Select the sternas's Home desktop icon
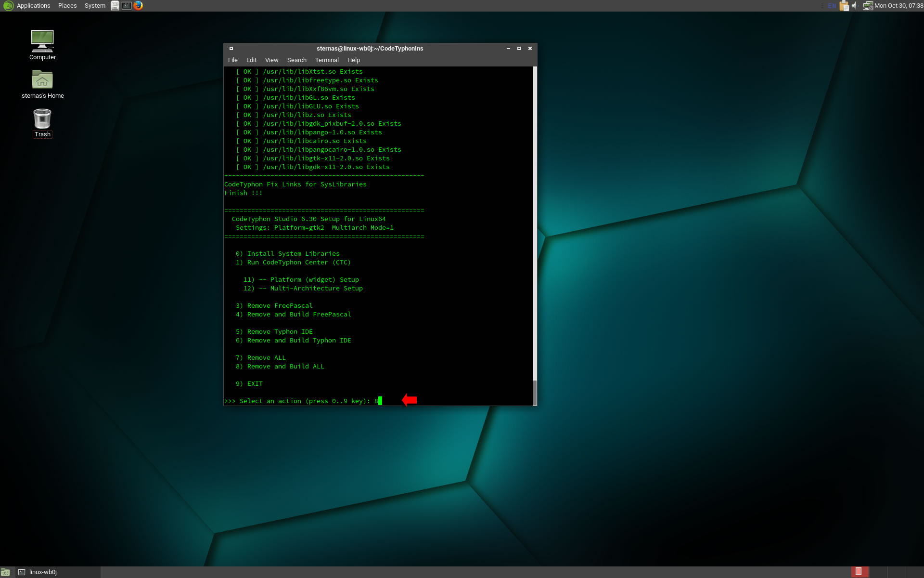924x578 pixels. [x=42, y=84]
